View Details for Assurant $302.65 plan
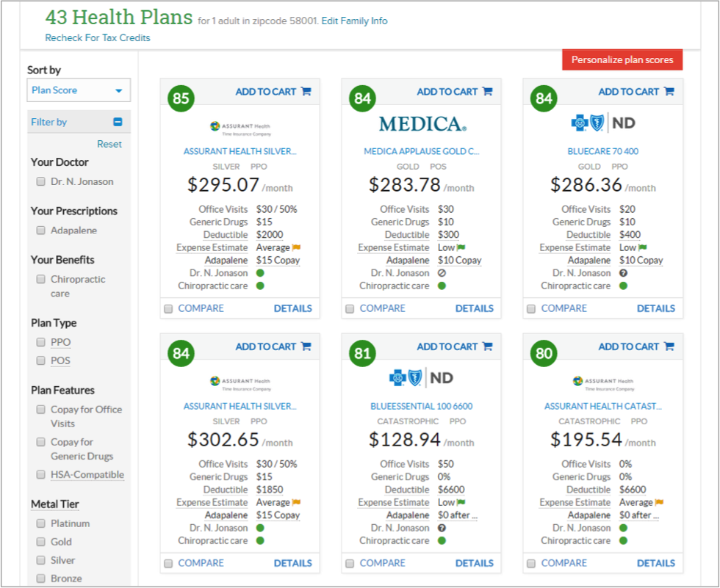Viewport: 720px width, 588px height. tap(293, 563)
